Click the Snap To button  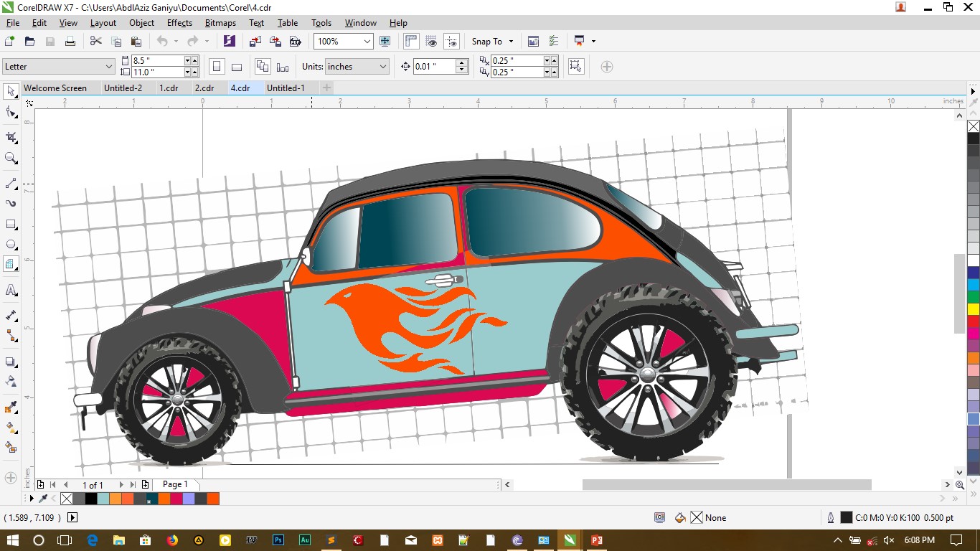[x=487, y=42]
